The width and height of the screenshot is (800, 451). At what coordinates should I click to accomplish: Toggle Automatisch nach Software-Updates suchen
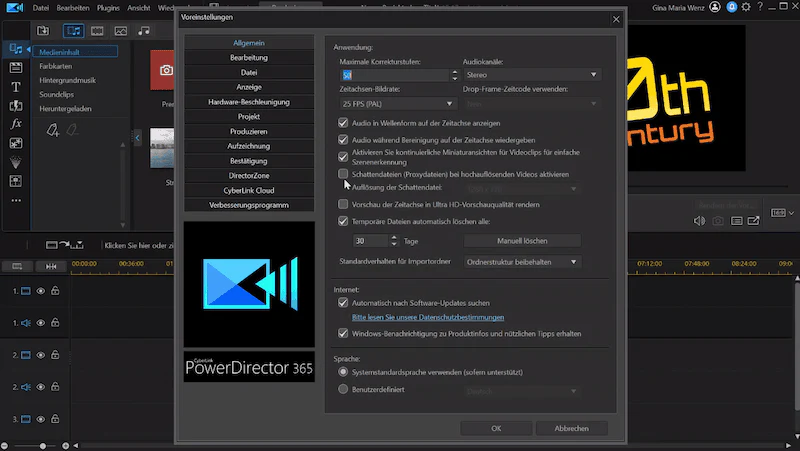coord(343,303)
